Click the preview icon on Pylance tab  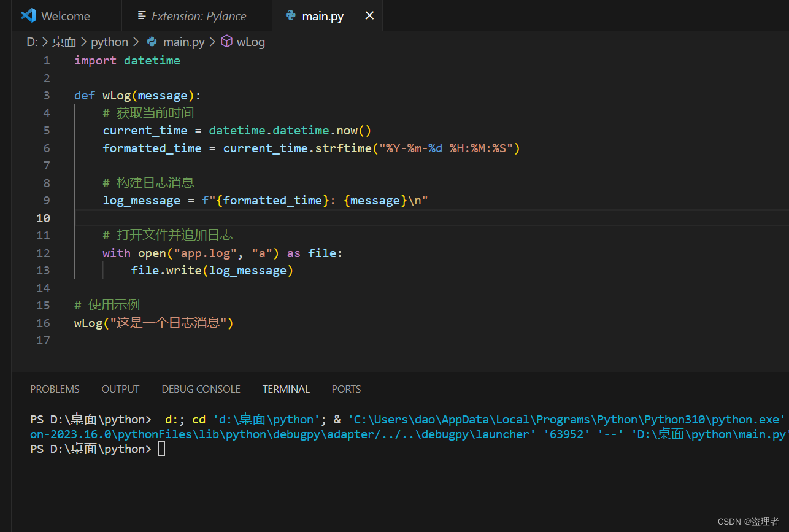tap(142, 16)
